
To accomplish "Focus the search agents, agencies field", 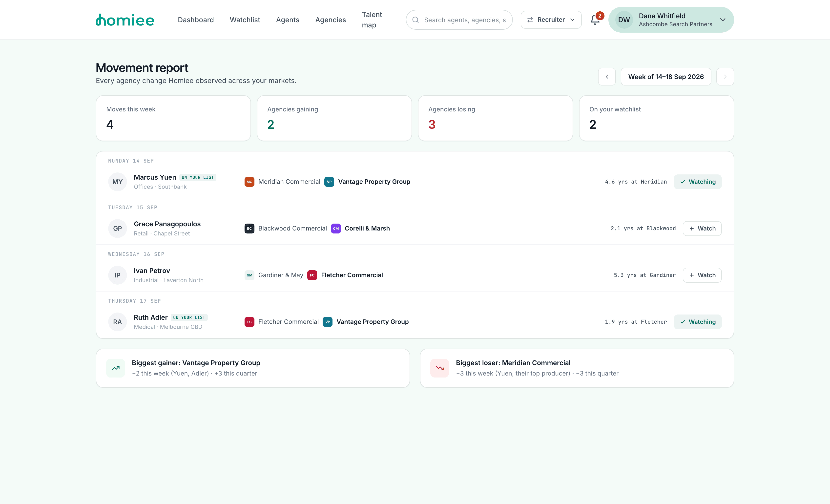I will pyautogui.click(x=459, y=20).
